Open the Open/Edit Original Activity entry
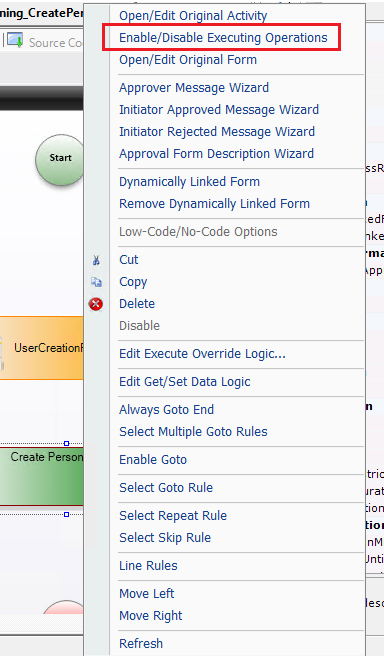Image resolution: width=384 pixels, height=656 pixels. [193, 15]
